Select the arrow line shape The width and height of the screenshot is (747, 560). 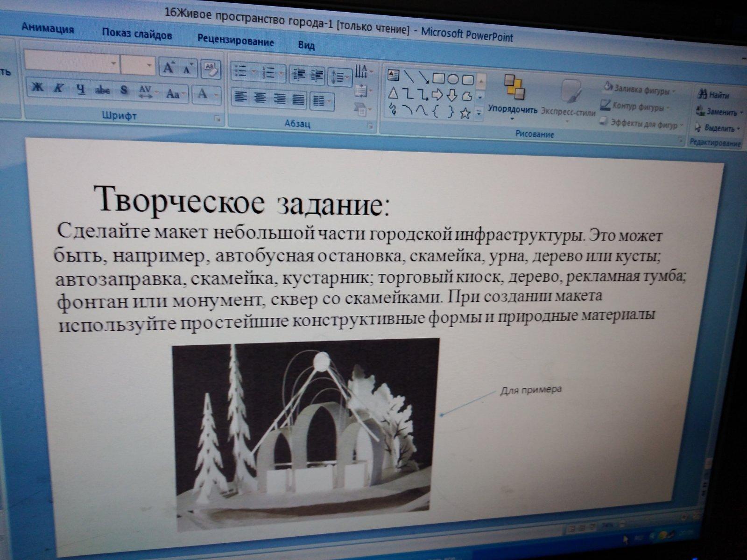coord(423,77)
